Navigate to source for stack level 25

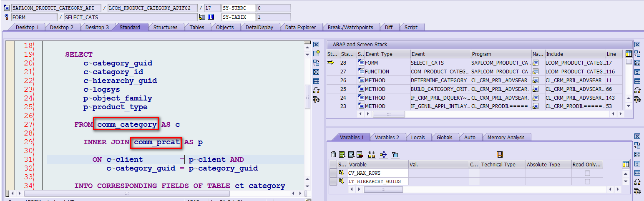(536, 89)
